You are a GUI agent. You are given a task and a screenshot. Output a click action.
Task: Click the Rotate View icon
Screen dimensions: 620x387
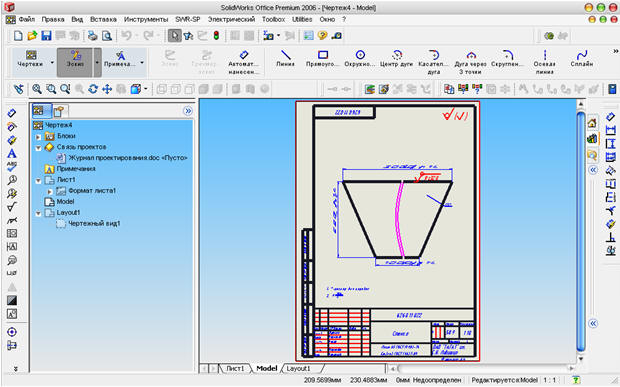93,89
